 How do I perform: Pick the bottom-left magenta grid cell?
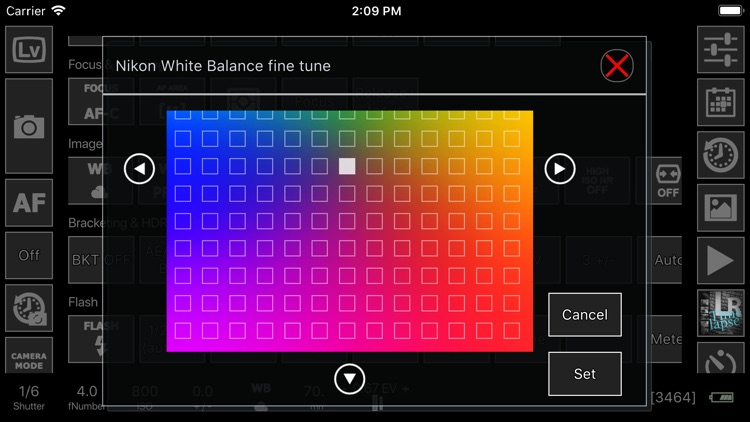click(x=182, y=331)
